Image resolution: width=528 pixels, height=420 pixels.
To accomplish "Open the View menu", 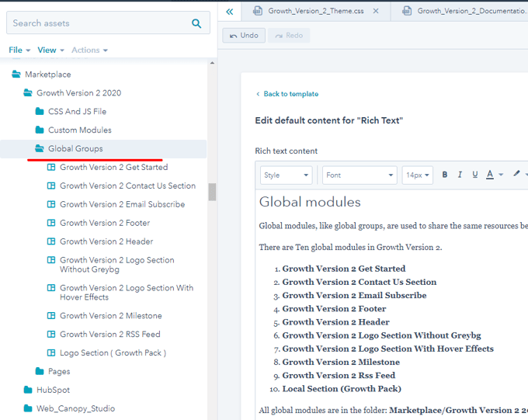I will (50, 50).
